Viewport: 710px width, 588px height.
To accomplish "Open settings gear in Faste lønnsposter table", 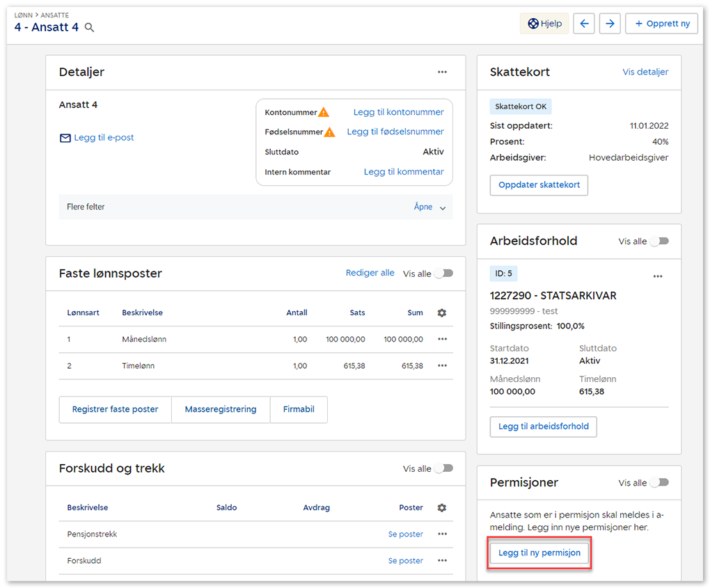I will [x=441, y=313].
